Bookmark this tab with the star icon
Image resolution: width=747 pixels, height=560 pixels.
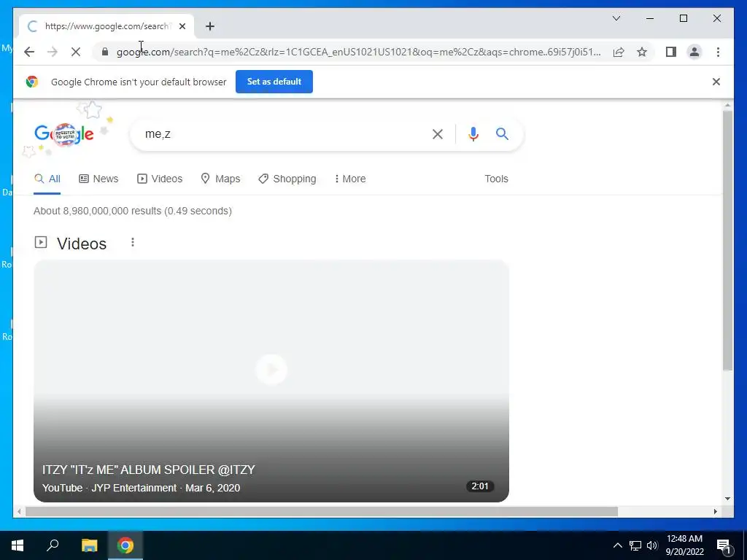tap(642, 52)
